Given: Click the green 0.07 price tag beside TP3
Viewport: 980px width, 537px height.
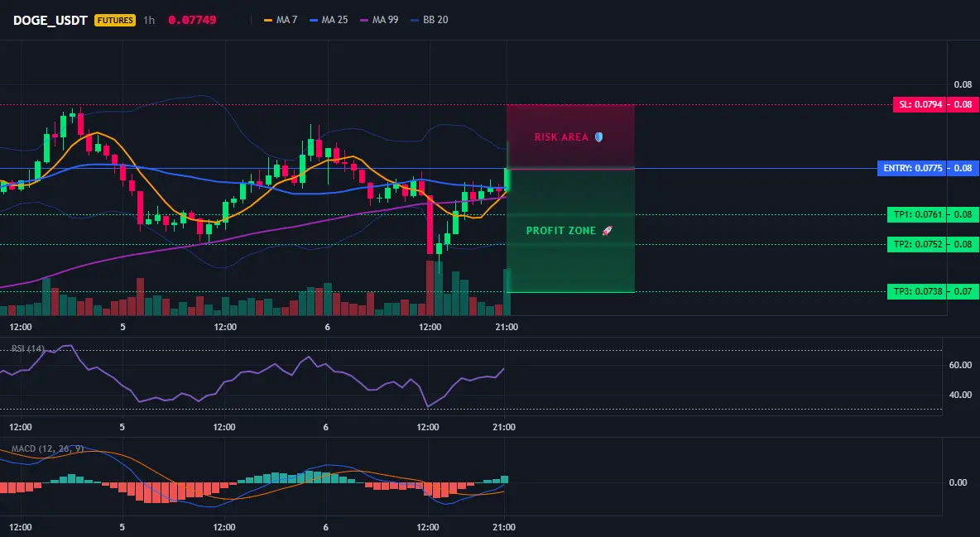Looking at the screenshot, I should coord(963,291).
